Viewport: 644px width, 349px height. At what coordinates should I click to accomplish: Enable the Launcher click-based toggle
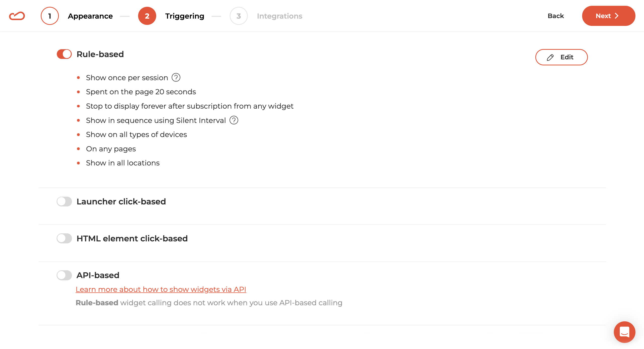coord(64,201)
